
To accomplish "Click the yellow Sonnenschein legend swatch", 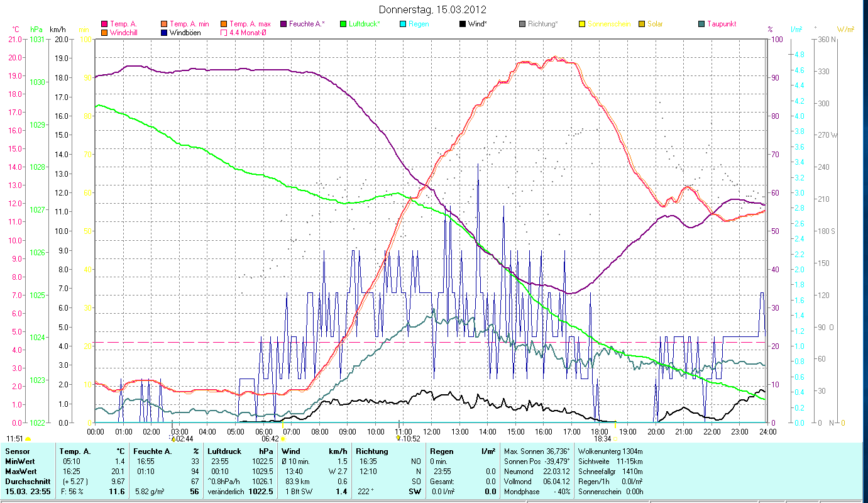I will point(582,24).
